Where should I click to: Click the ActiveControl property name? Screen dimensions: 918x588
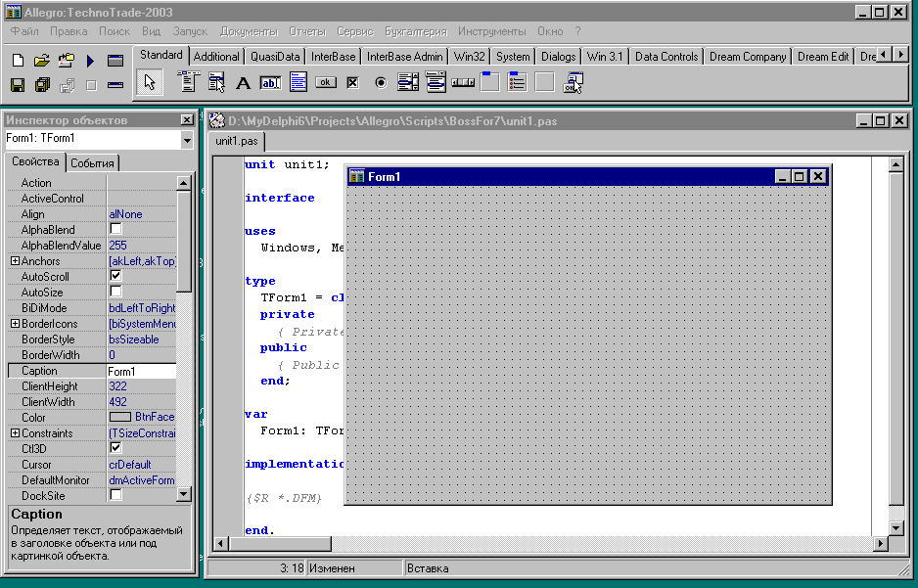pos(53,199)
